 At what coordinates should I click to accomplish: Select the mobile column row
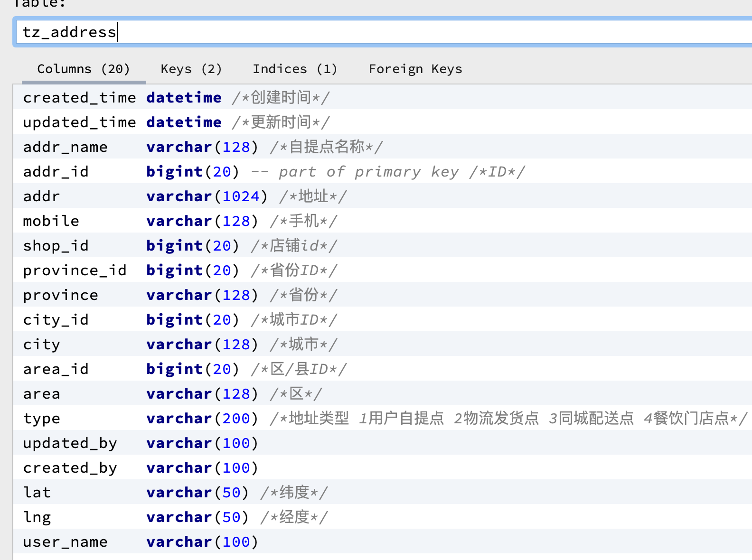pyautogui.click(x=383, y=220)
